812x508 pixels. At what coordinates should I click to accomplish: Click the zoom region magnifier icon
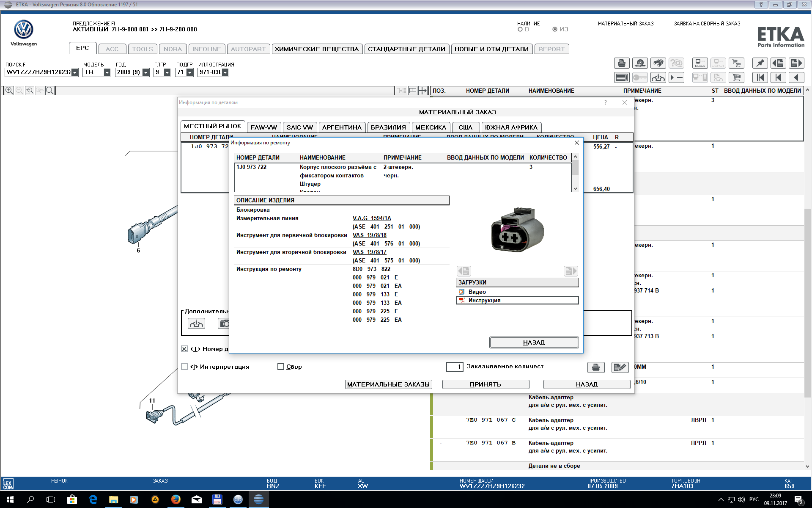pos(30,91)
